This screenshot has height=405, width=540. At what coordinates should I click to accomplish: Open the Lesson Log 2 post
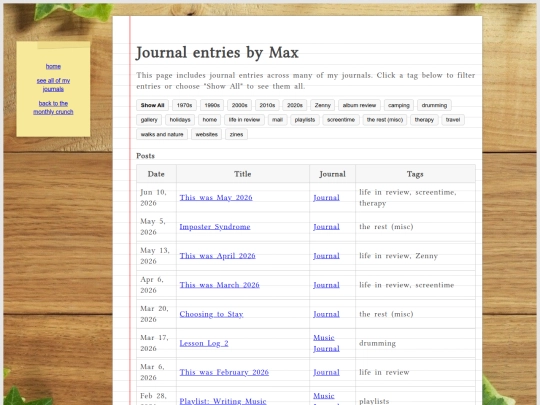(x=204, y=343)
